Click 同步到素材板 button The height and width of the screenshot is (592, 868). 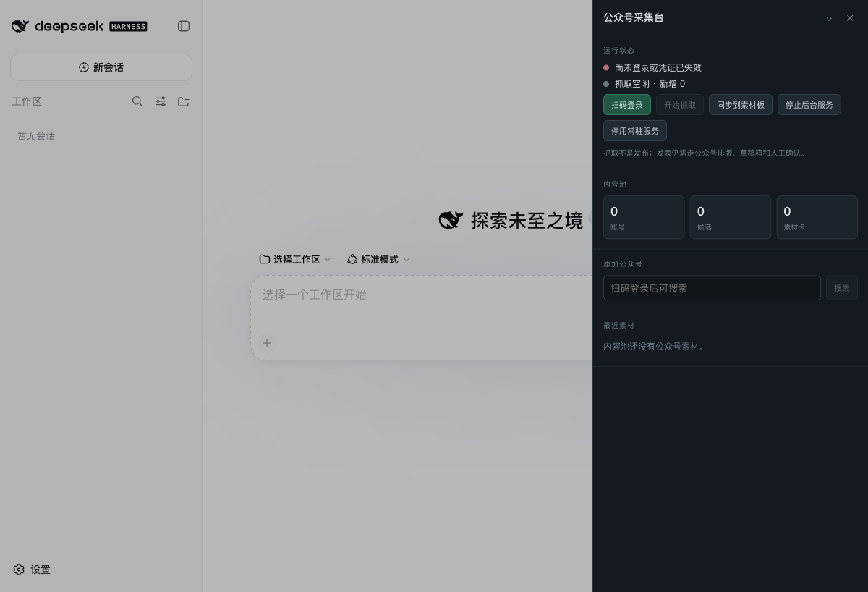point(741,105)
